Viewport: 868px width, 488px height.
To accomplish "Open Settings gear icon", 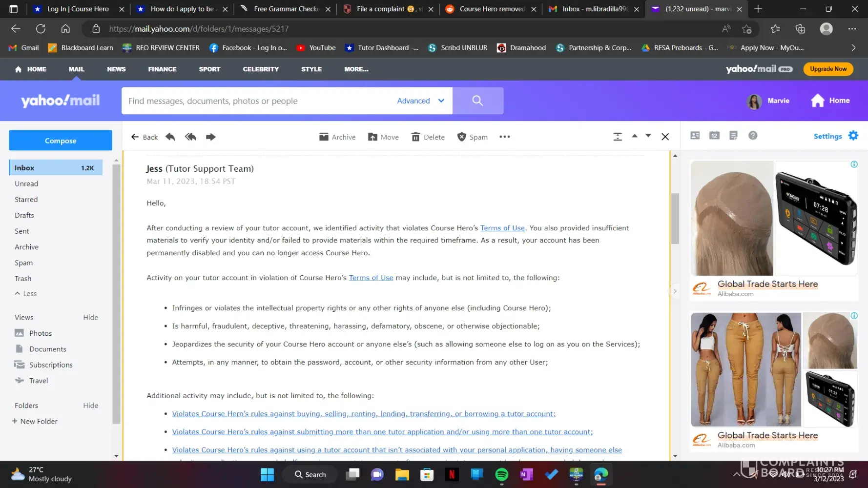I will click(853, 136).
